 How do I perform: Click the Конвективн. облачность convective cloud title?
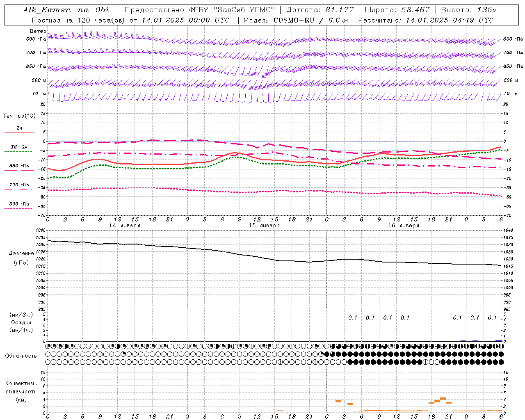point(21,388)
